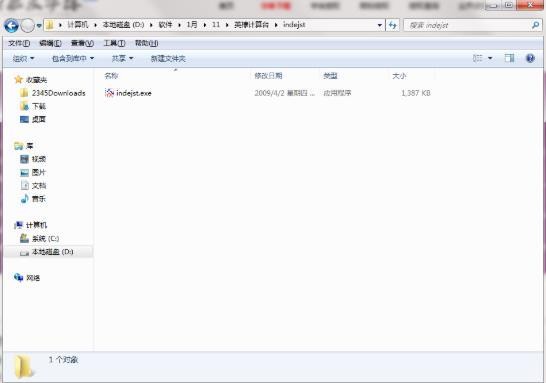Screen dimensions: 546x383
Task: Sort by 类型 column header
Action: click(x=330, y=76)
